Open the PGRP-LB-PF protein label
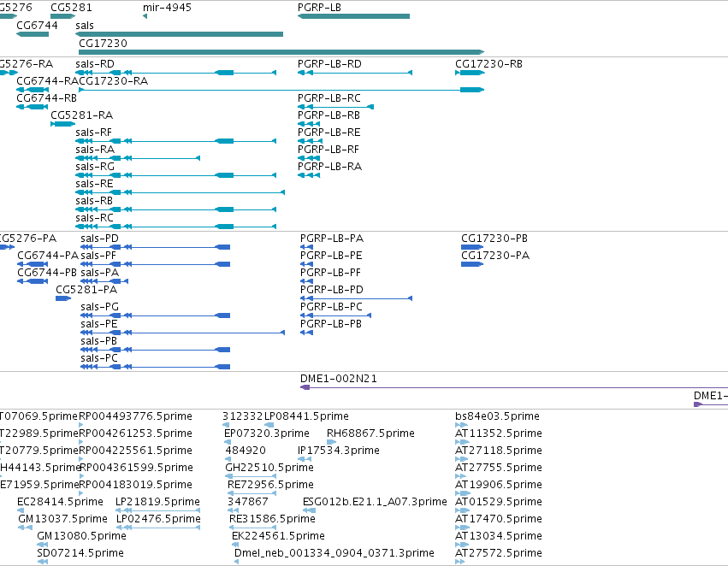Image resolution: width=728 pixels, height=566 pixels. pos(330,273)
